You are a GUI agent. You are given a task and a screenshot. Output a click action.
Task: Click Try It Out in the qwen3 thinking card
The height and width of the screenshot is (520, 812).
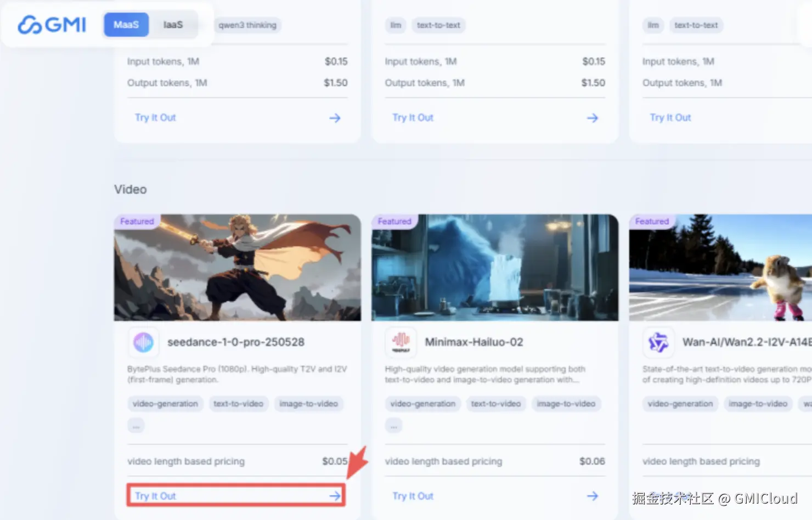click(x=155, y=117)
